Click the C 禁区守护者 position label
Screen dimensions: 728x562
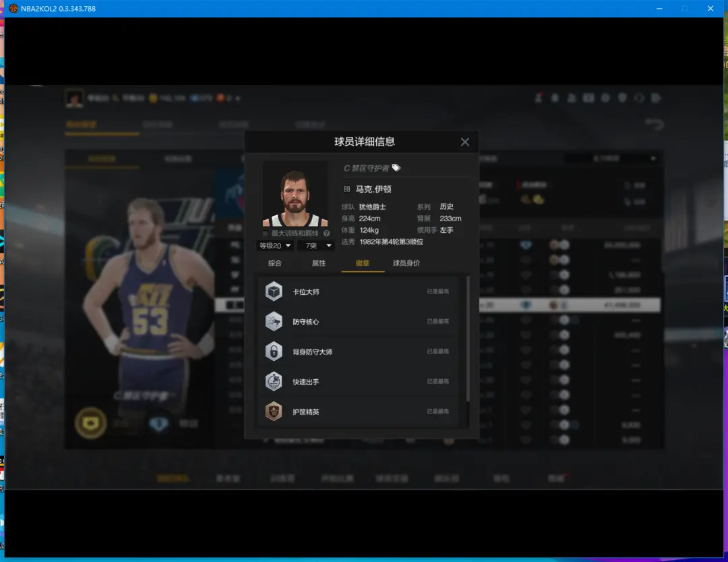click(366, 168)
